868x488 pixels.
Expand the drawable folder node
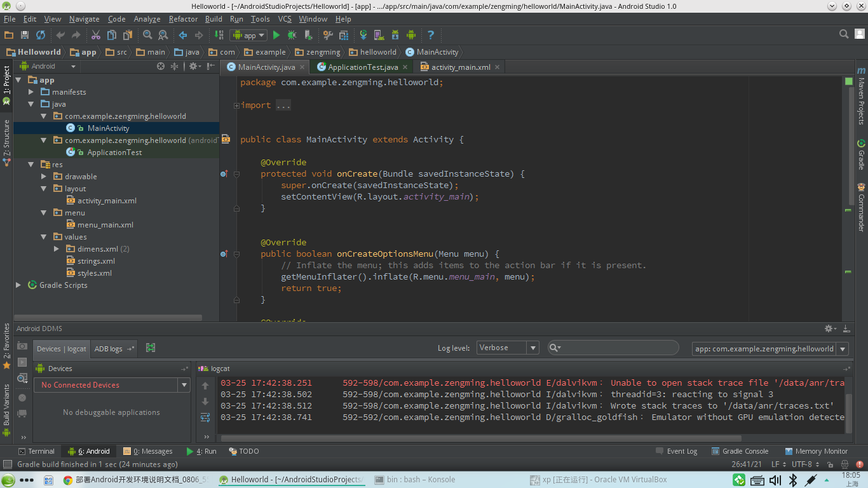point(44,177)
